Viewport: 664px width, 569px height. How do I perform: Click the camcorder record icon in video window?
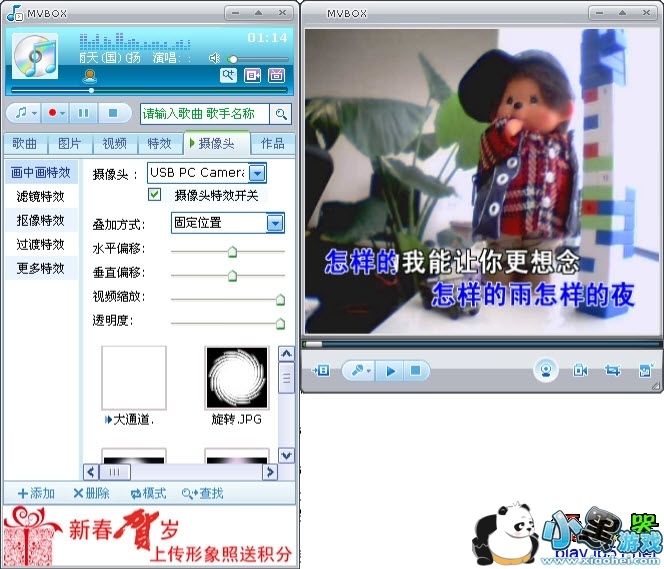click(580, 371)
